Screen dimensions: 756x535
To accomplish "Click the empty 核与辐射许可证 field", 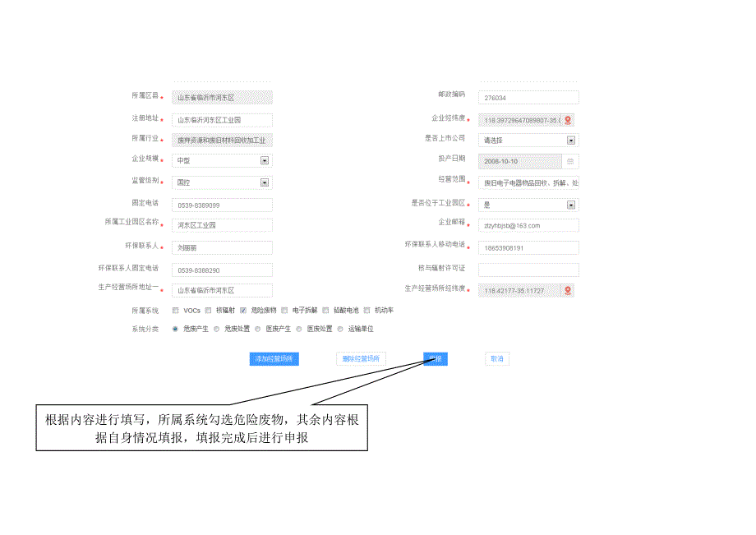I will click(x=528, y=270).
